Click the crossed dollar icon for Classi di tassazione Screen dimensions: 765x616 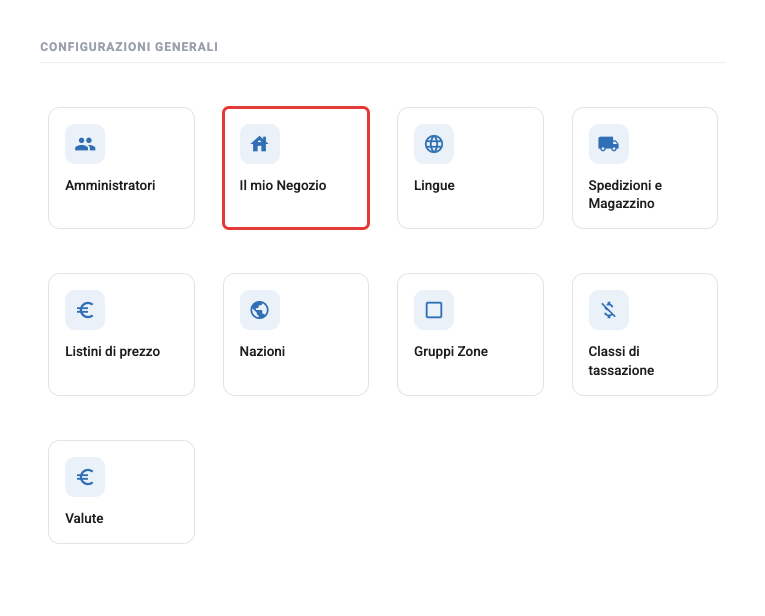[x=608, y=310]
